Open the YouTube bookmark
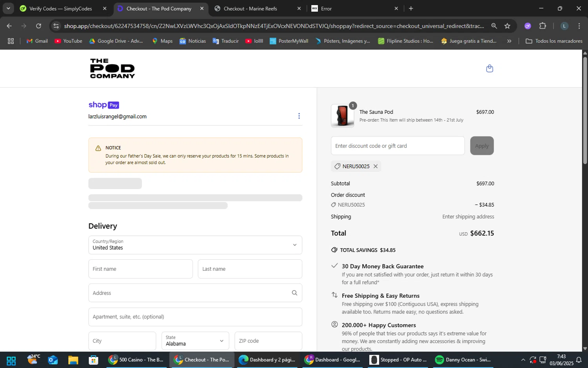This screenshot has width=588, height=368. pos(68,41)
